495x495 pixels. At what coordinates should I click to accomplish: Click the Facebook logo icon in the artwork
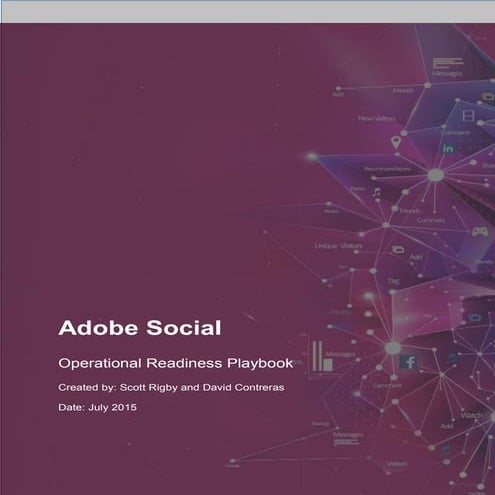click(409, 362)
